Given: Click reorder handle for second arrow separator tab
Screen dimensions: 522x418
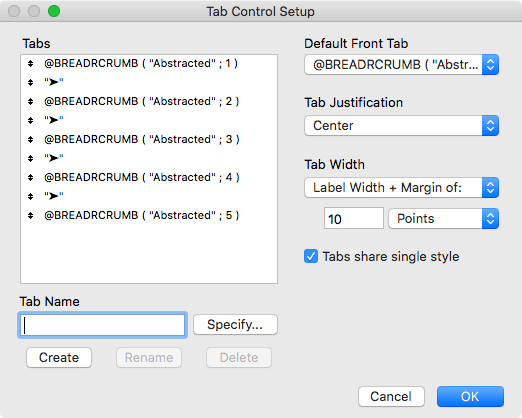Looking at the screenshot, I should 30,120.
